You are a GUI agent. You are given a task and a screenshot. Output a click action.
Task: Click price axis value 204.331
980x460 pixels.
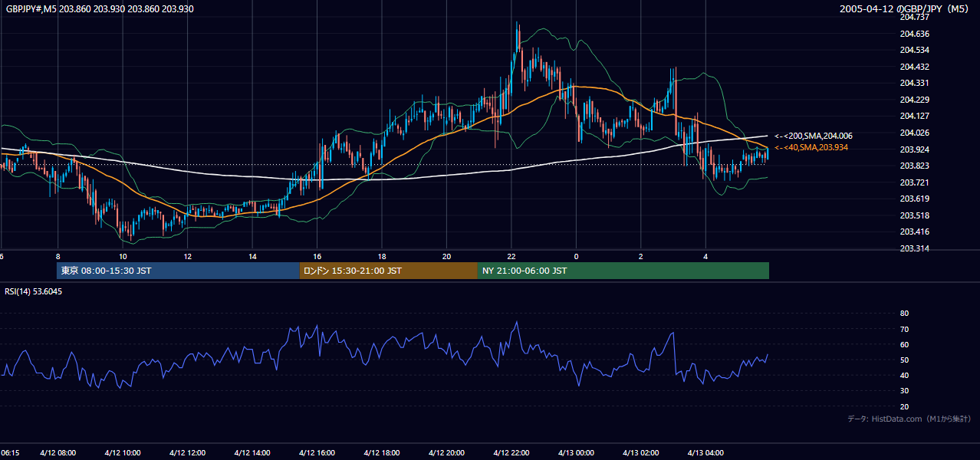pos(914,83)
